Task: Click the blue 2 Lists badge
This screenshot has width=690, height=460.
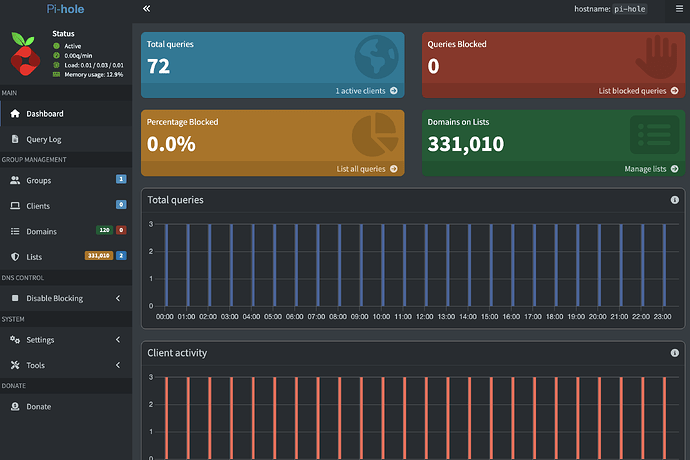Action: click(121, 256)
